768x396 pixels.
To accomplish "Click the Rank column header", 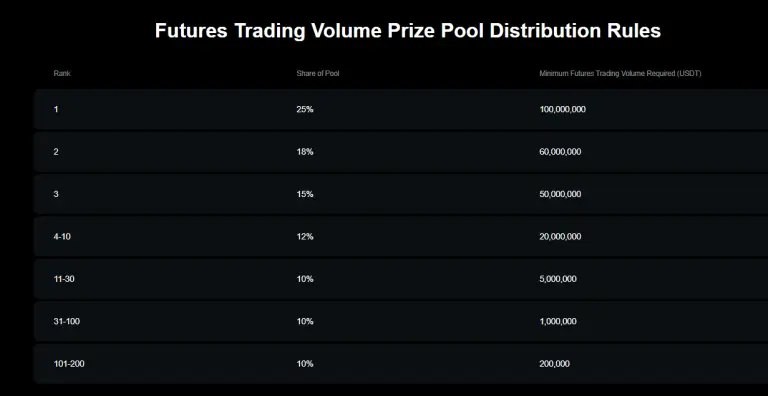I will 62,74.
